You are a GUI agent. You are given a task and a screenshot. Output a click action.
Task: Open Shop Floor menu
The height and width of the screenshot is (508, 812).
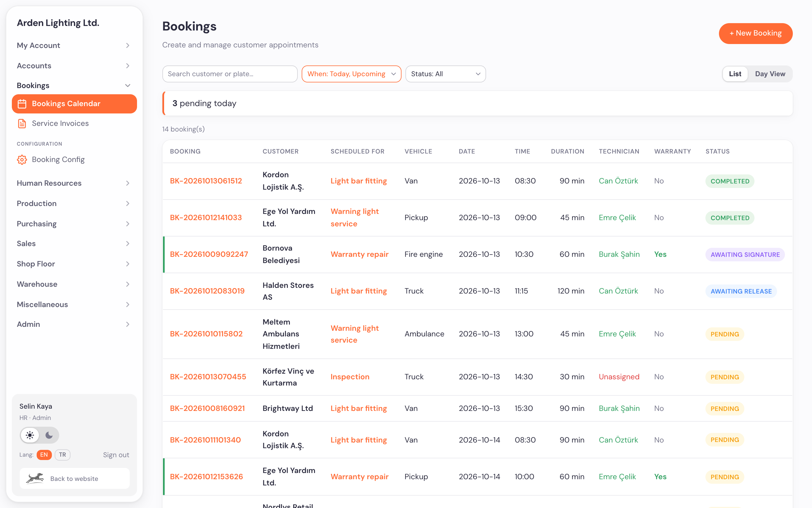click(x=74, y=264)
